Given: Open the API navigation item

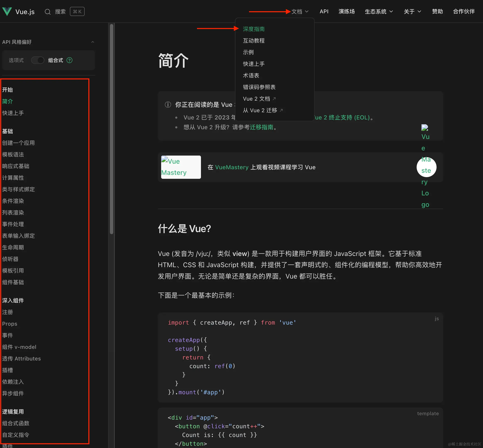Looking at the screenshot, I should click(x=324, y=11).
